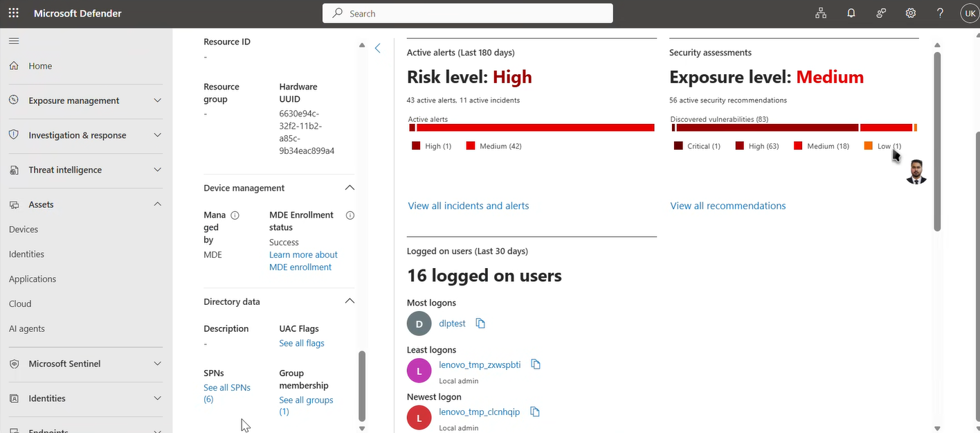Collapse the Device management section
980x433 pixels.
[x=350, y=187]
